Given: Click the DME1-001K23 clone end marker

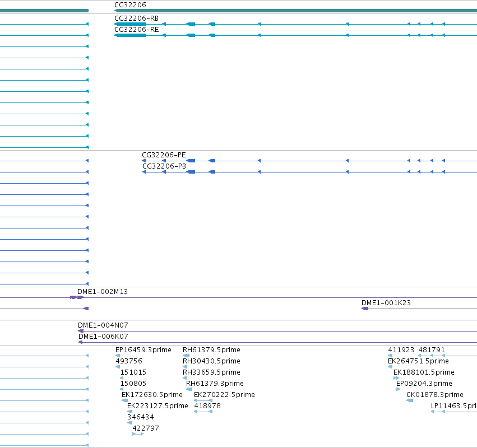Looking at the screenshot, I should point(365,309).
